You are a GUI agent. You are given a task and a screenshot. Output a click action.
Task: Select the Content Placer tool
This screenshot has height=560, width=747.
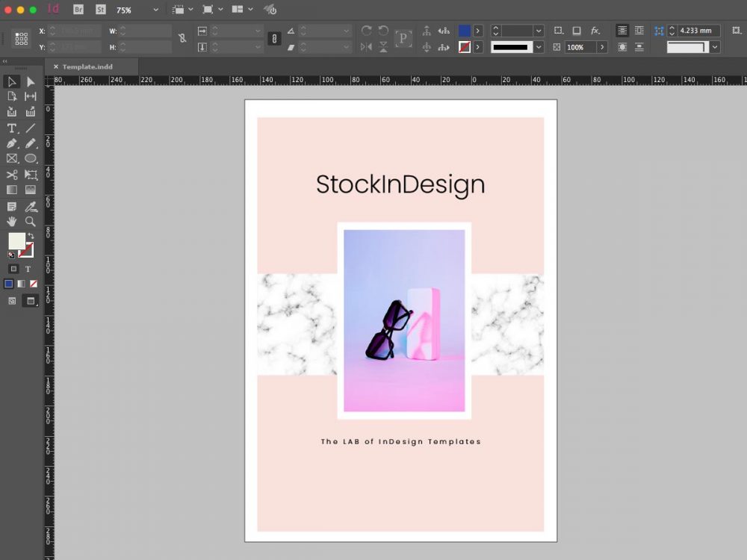(x=31, y=112)
